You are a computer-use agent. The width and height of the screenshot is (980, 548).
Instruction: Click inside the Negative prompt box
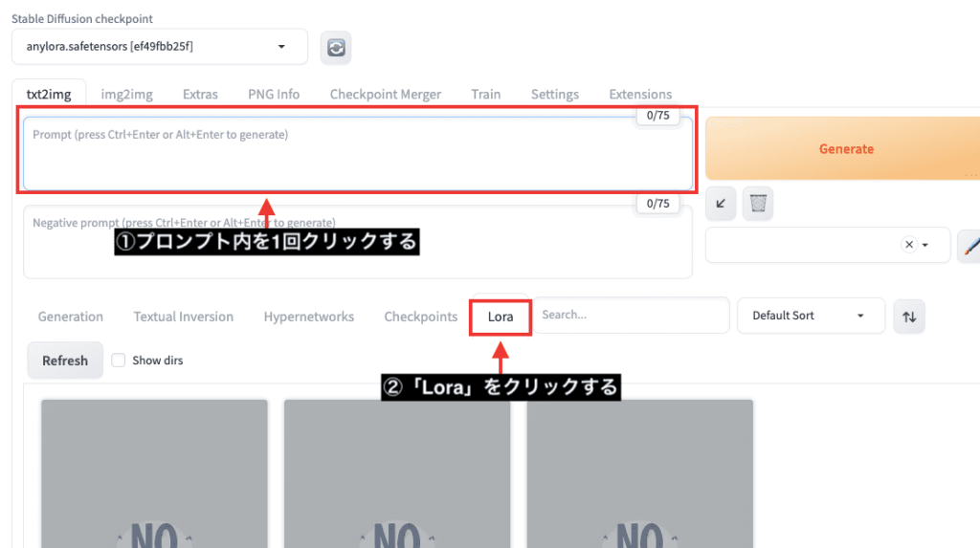[x=358, y=242]
